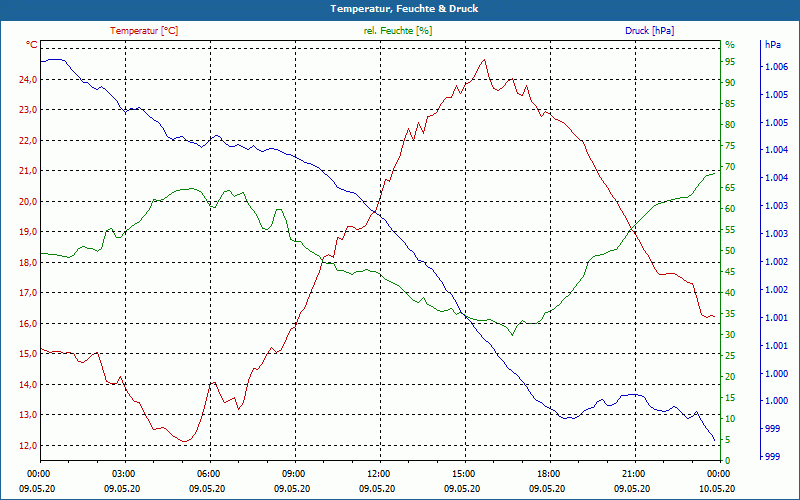Click the green "55" humidity axis tick
The image size is (800, 500).
(730, 230)
